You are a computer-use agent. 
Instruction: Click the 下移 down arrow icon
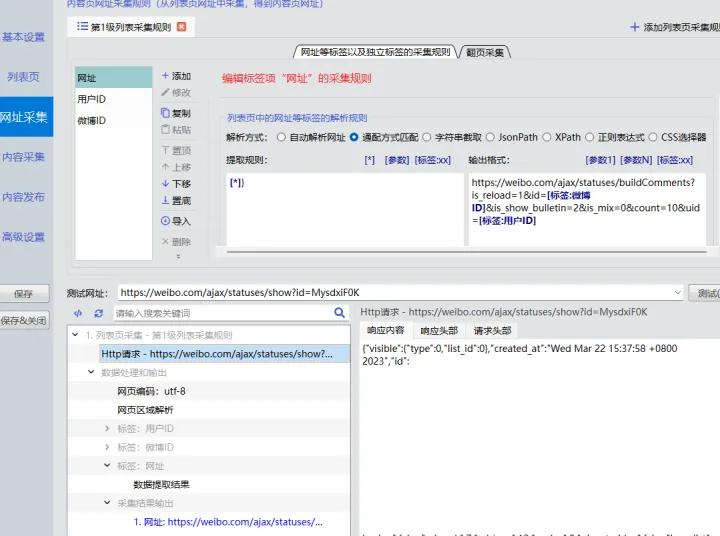click(x=165, y=183)
